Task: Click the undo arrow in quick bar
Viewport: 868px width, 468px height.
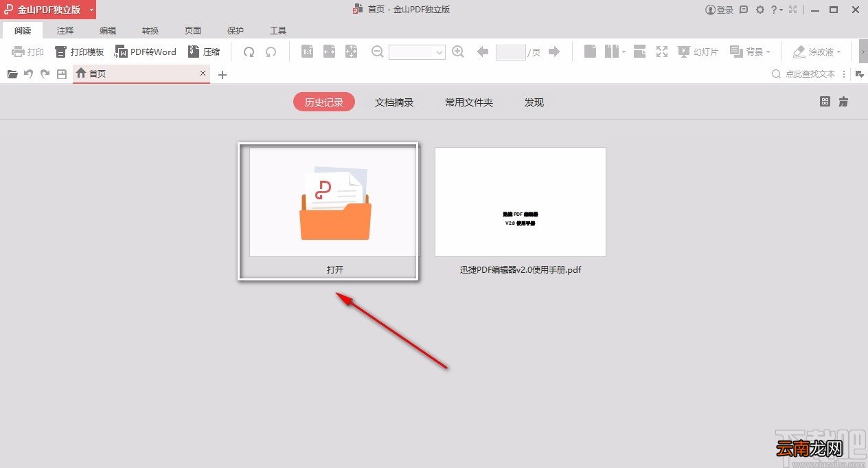Action: coord(29,74)
